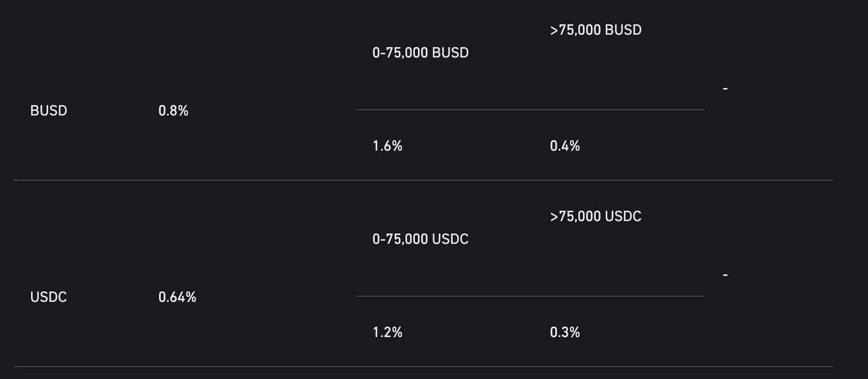The image size is (868, 379).
Task: Click the row separator between BUSD and USDC
Action: click(x=423, y=180)
